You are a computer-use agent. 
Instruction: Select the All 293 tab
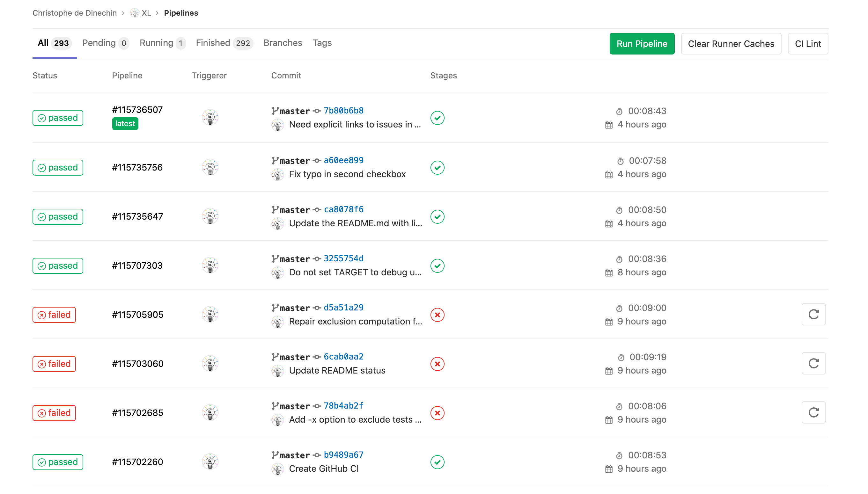click(54, 43)
